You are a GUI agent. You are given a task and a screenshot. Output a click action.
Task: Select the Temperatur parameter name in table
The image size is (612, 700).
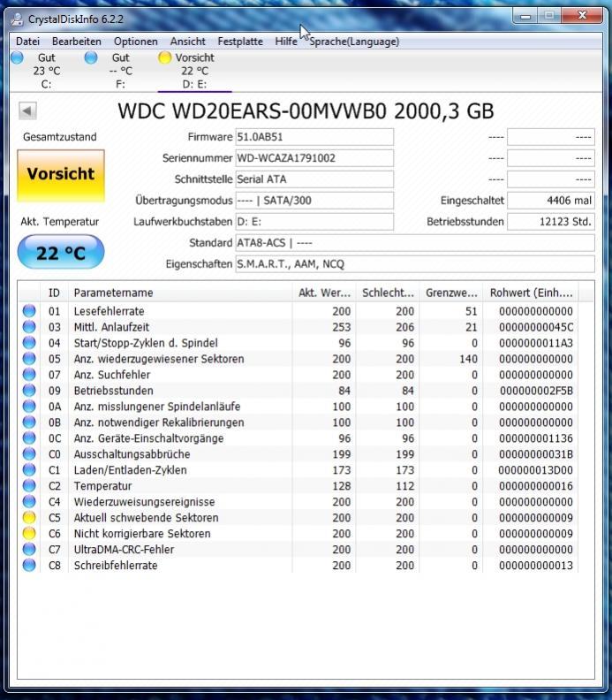[x=102, y=486]
